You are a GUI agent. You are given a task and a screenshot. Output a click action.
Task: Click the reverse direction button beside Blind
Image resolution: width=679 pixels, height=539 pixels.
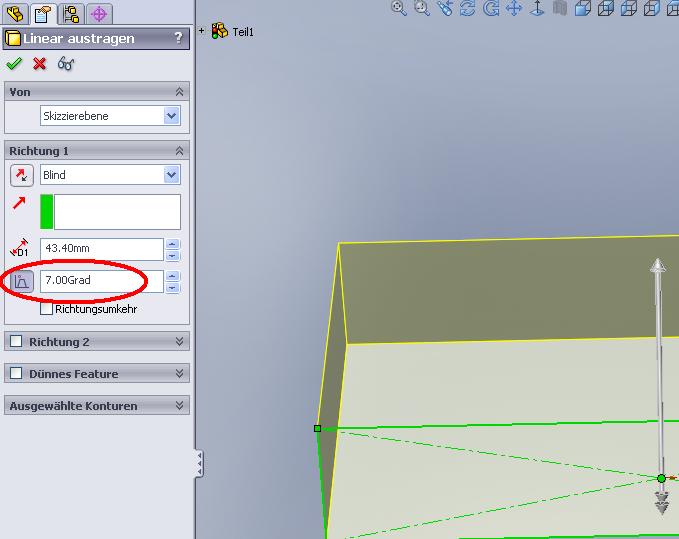point(22,175)
